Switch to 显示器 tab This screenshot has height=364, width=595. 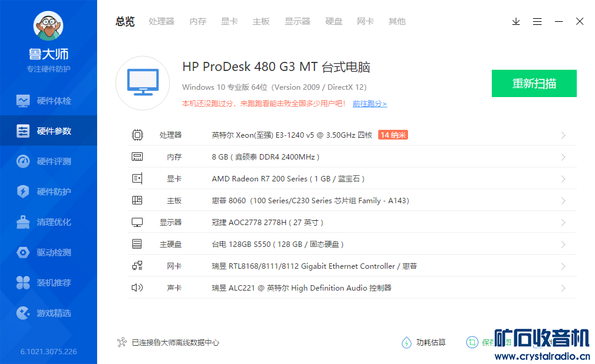click(297, 22)
